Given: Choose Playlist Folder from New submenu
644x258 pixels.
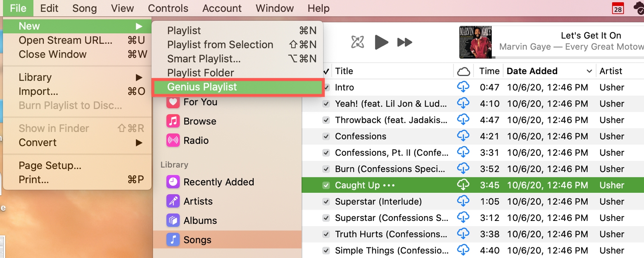Looking at the screenshot, I should click(x=238, y=73).
